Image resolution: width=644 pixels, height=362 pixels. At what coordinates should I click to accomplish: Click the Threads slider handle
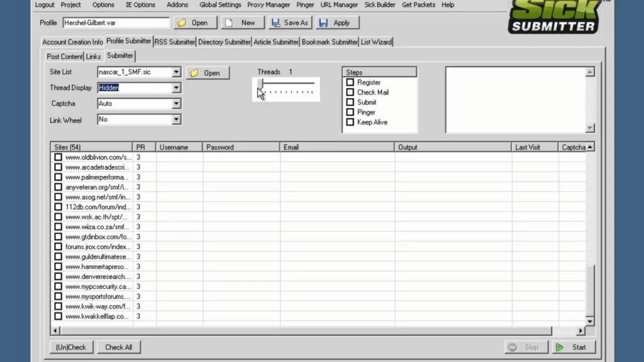(x=260, y=84)
